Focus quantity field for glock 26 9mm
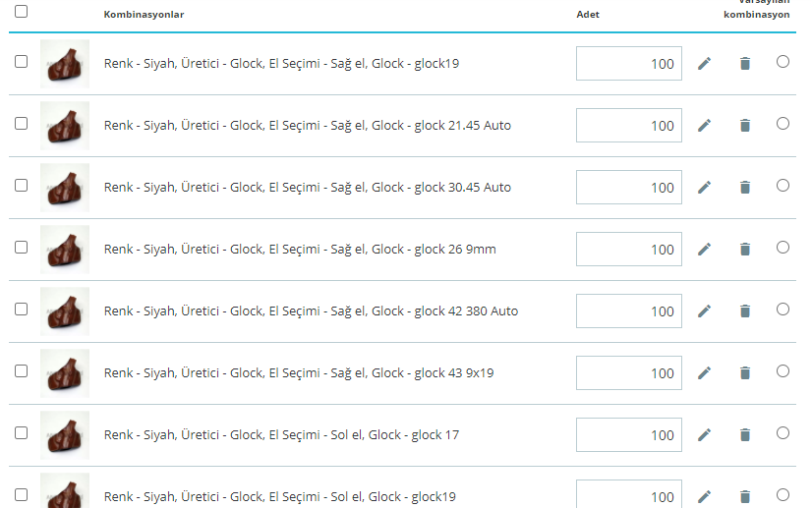This screenshot has width=812, height=508. coord(629,249)
